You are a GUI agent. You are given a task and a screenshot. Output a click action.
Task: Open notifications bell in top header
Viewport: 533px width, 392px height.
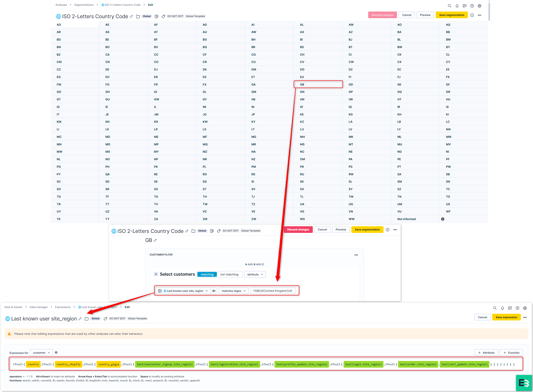pyautogui.click(x=457, y=6)
